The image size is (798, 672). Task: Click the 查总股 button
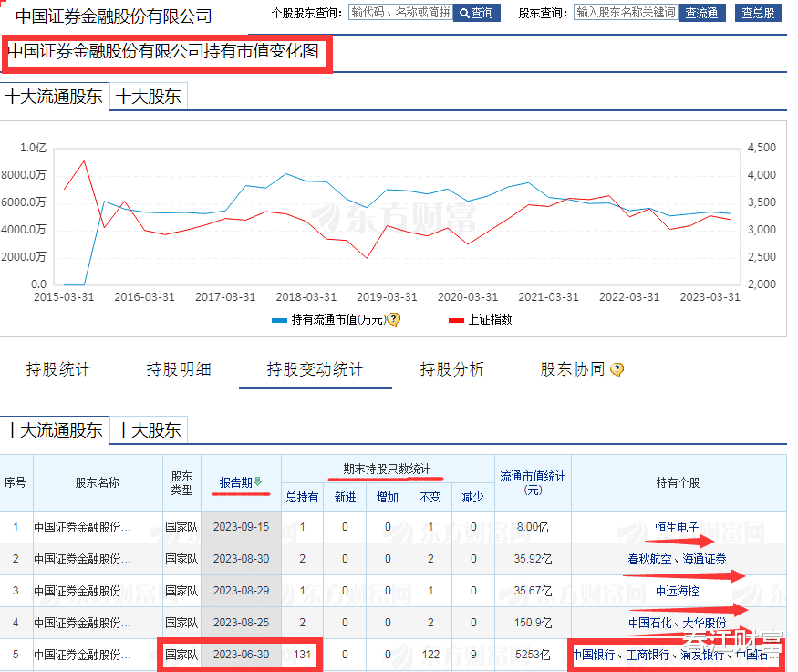(x=758, y=13)
